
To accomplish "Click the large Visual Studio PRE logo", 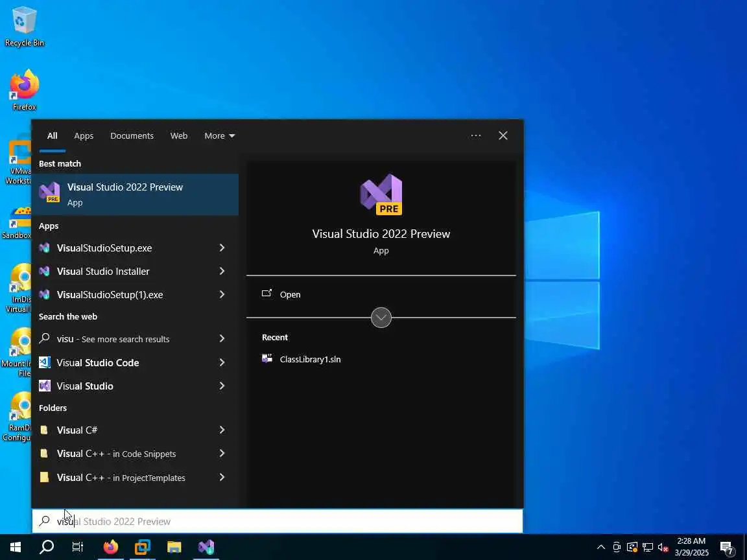I will click(x=381, y=194).
